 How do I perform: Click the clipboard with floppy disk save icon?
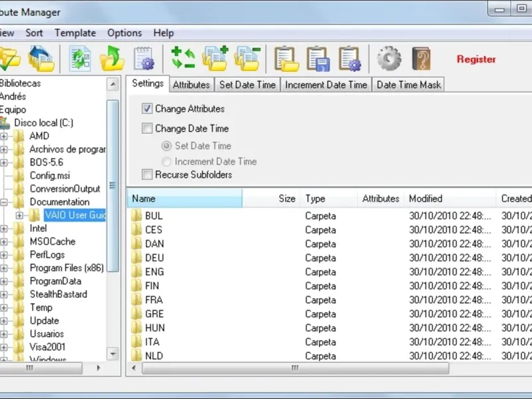click(x=319, y=59)
